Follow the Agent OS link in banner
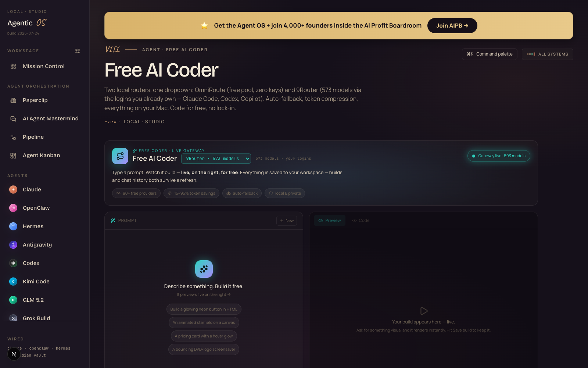 [251, 25]
